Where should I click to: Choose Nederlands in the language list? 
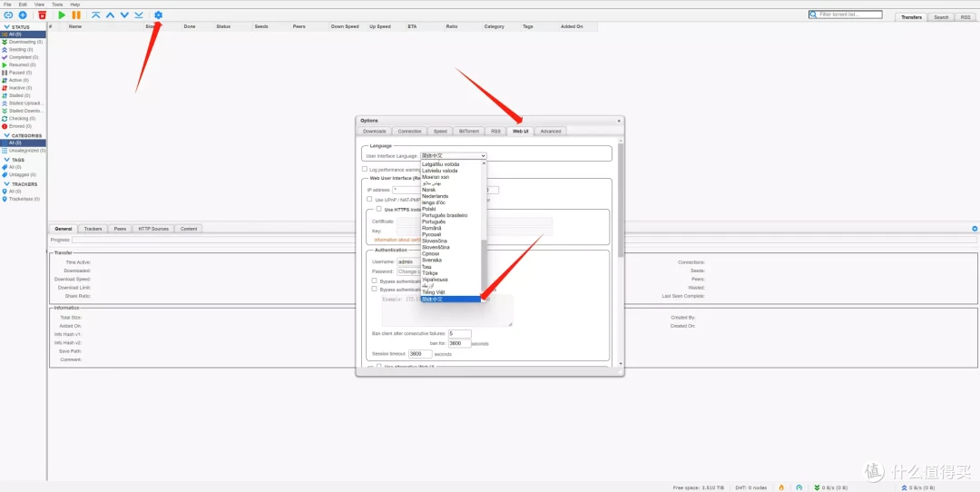click(x=435, y=196)
